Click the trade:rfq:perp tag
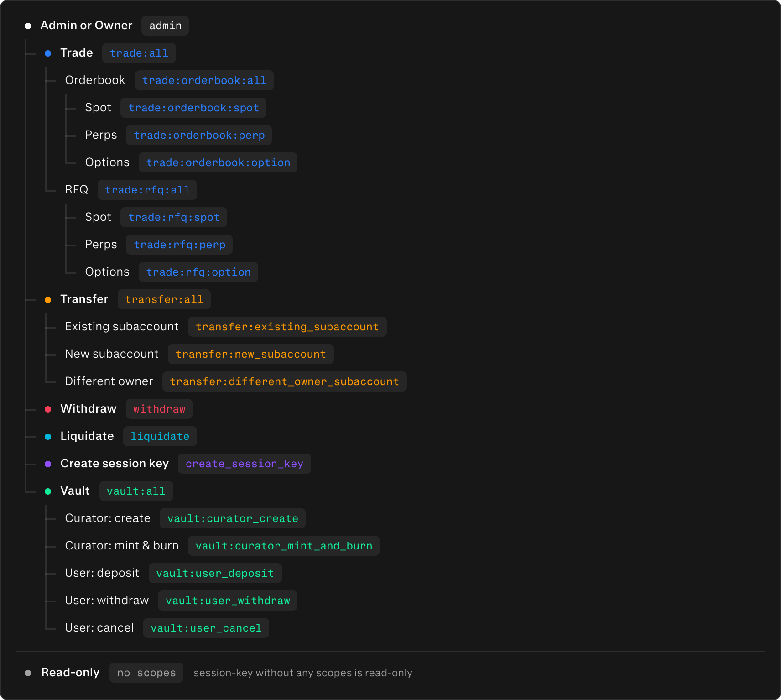This screenshot has height=700, width=781. point(179,245)
